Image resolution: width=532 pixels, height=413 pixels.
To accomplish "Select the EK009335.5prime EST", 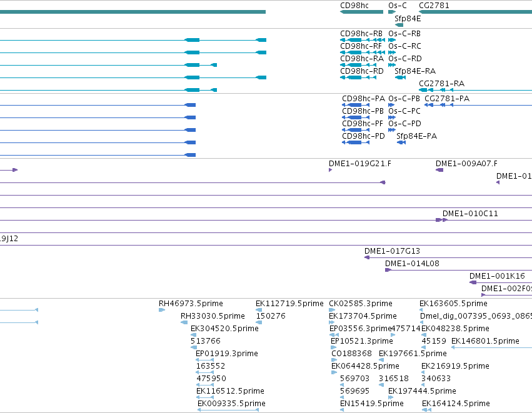I will (228, 411).
